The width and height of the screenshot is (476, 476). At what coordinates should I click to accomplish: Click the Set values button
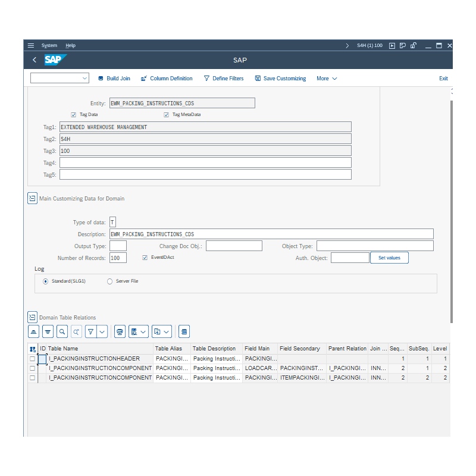pos(389,257)
